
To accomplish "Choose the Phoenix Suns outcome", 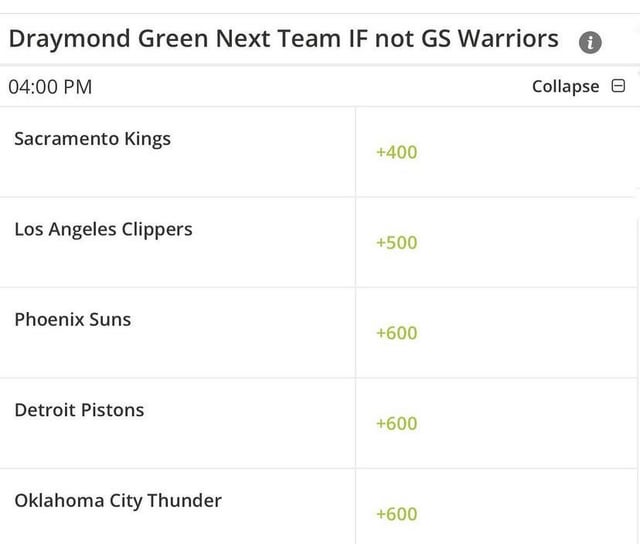I will [x=72, y=320].
